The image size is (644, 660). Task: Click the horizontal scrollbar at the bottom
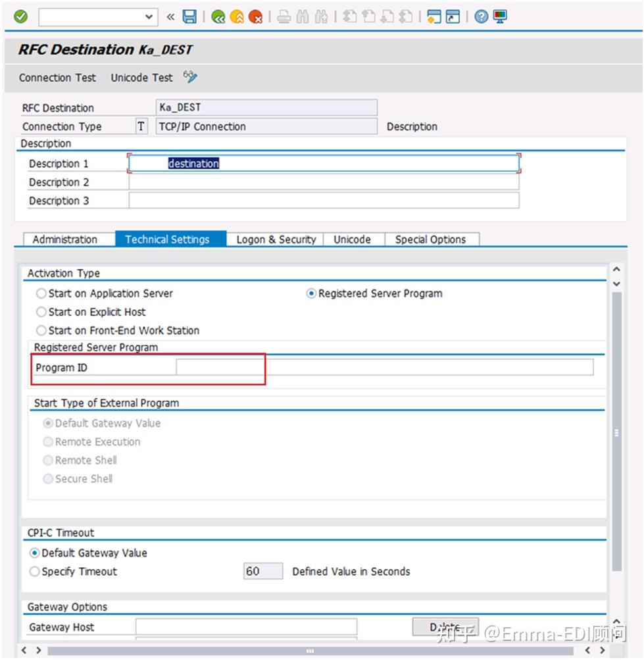(310, 651)
